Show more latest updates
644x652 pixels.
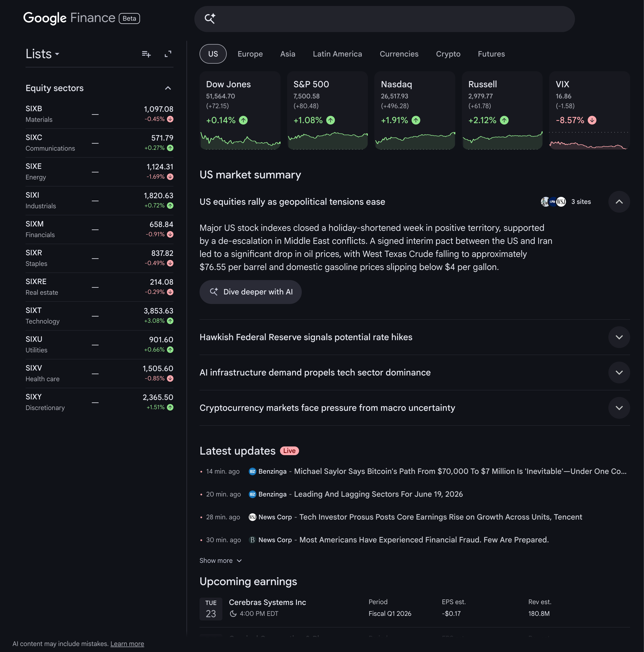tap(221, 561)
